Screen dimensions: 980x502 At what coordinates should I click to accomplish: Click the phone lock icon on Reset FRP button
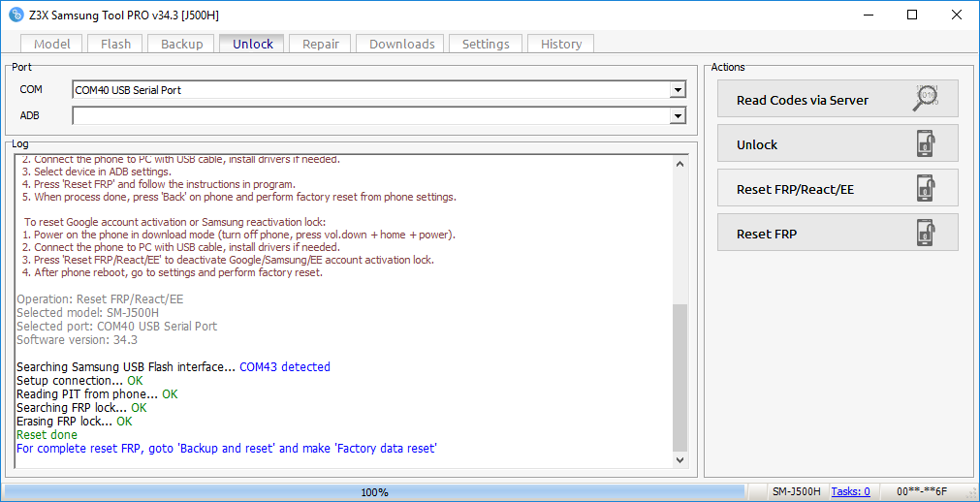click(x=926, y=232)
